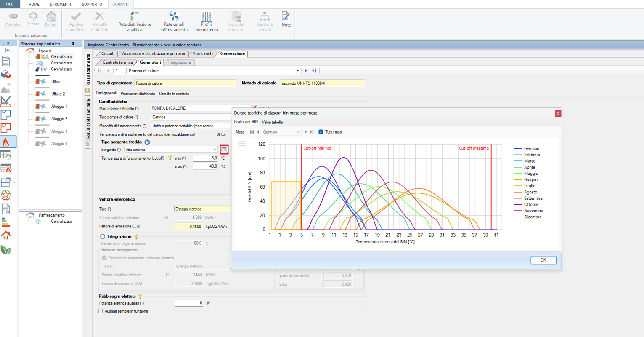Click the lightbulb next to Fabbisogni elettrici

click(140, 297)
